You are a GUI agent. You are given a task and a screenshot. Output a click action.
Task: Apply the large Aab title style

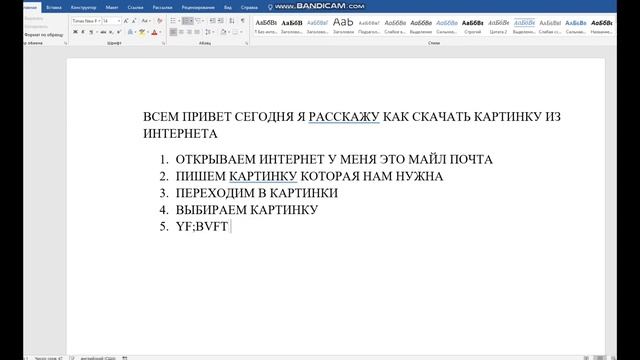343,25
